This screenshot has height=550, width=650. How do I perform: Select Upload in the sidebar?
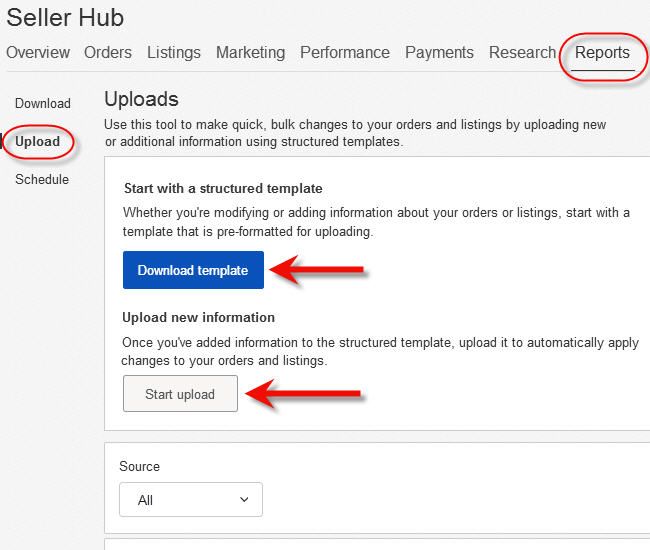click(x=37, y=142)
